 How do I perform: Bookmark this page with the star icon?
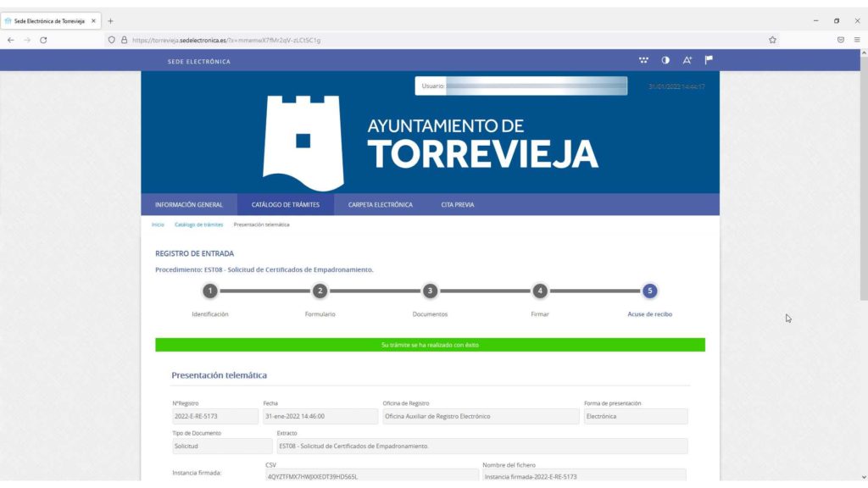click(x=772, y=40)
